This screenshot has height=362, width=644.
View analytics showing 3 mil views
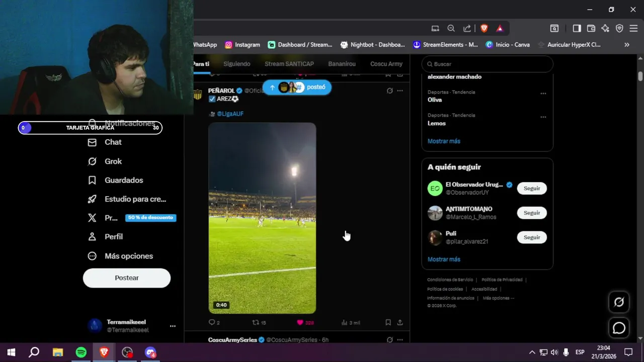pos(350,322)
